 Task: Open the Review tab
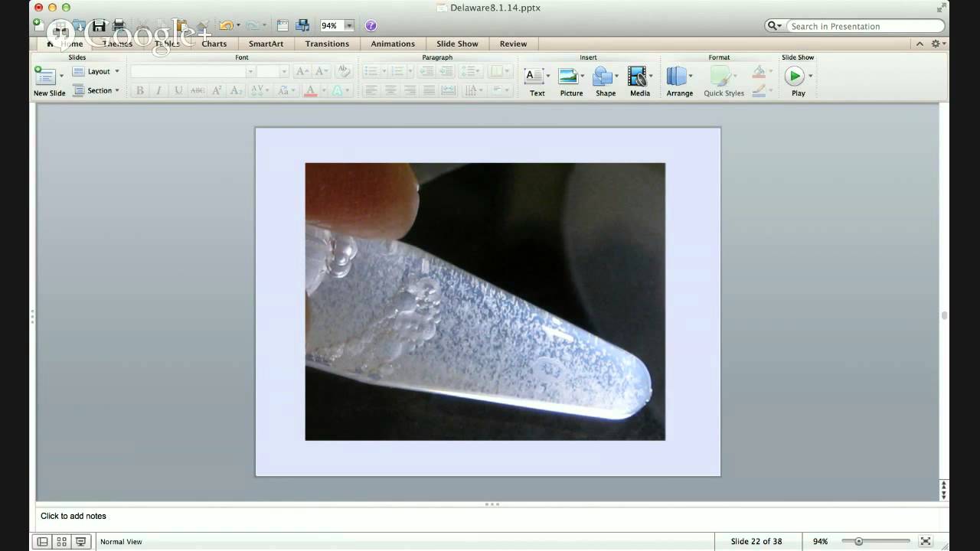tap(513, 44)
